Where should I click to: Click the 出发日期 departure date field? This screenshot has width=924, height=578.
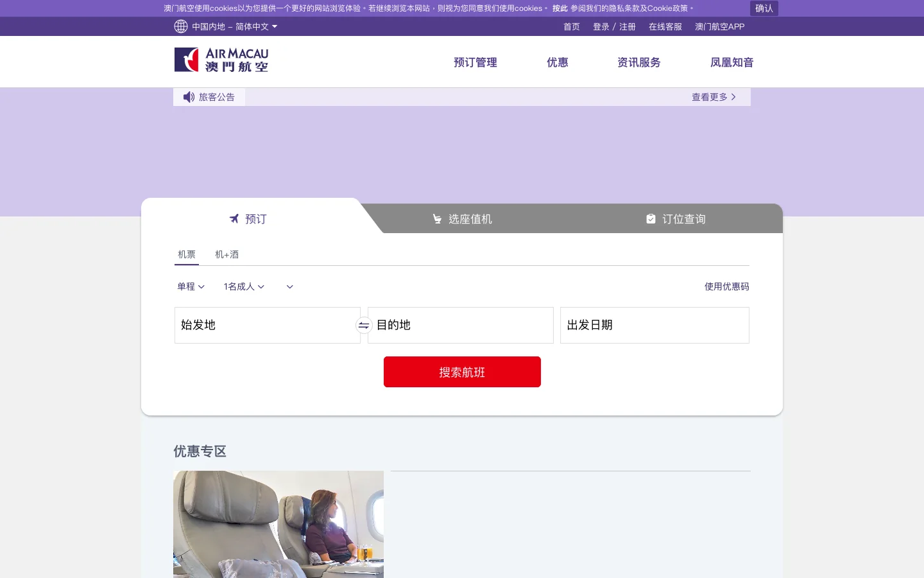(x=654, y=325)
